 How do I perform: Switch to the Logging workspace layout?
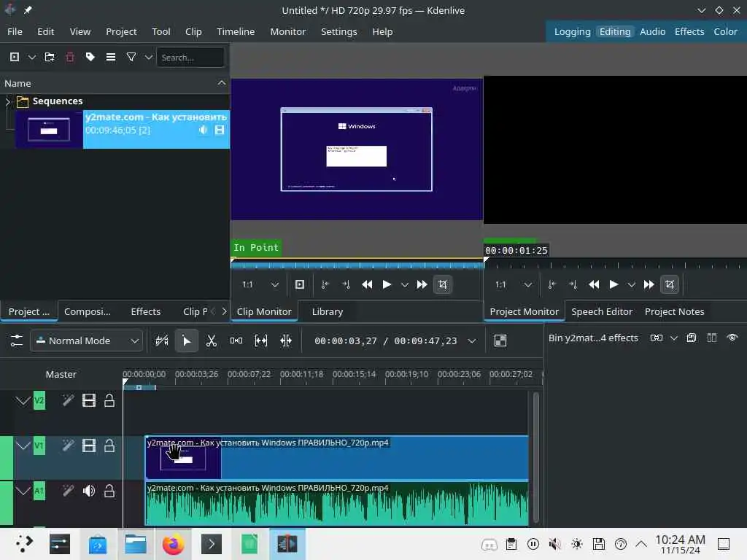(x=572, y=32)
